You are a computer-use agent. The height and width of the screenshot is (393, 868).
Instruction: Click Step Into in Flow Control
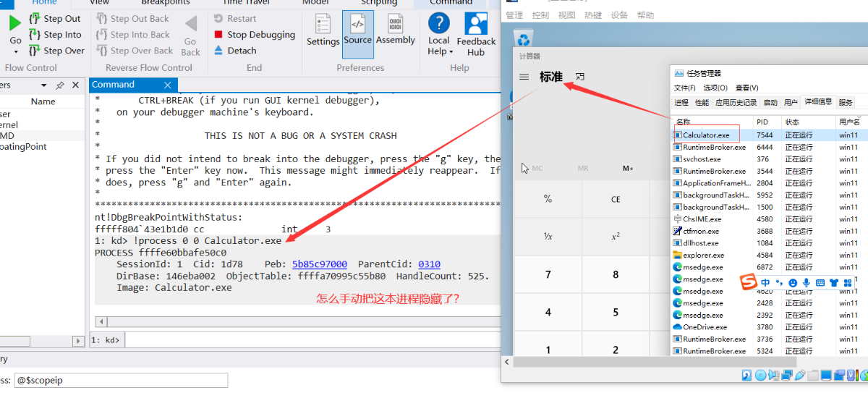pos(55,35)
